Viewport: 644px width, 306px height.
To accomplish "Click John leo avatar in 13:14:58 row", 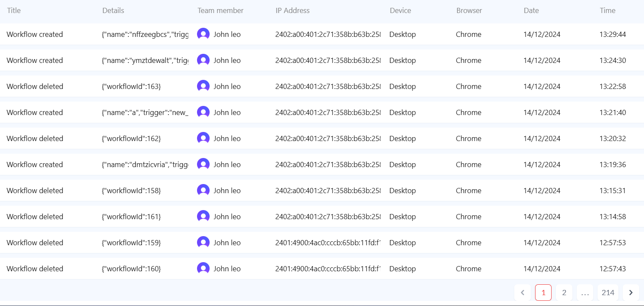I will coord(203,217).
